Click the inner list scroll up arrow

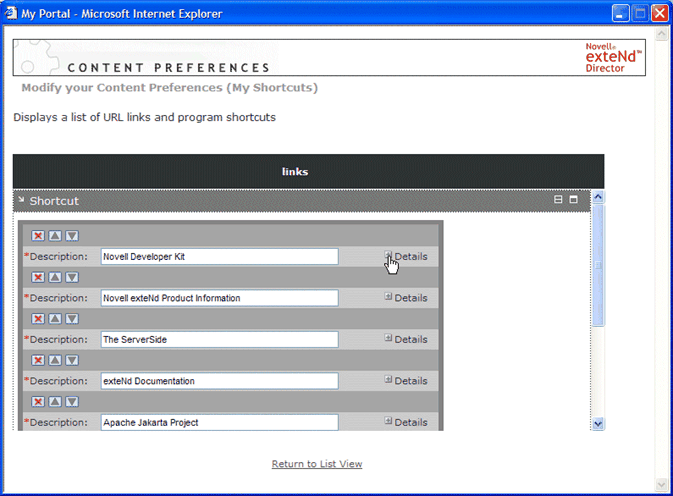click(598, 197)
